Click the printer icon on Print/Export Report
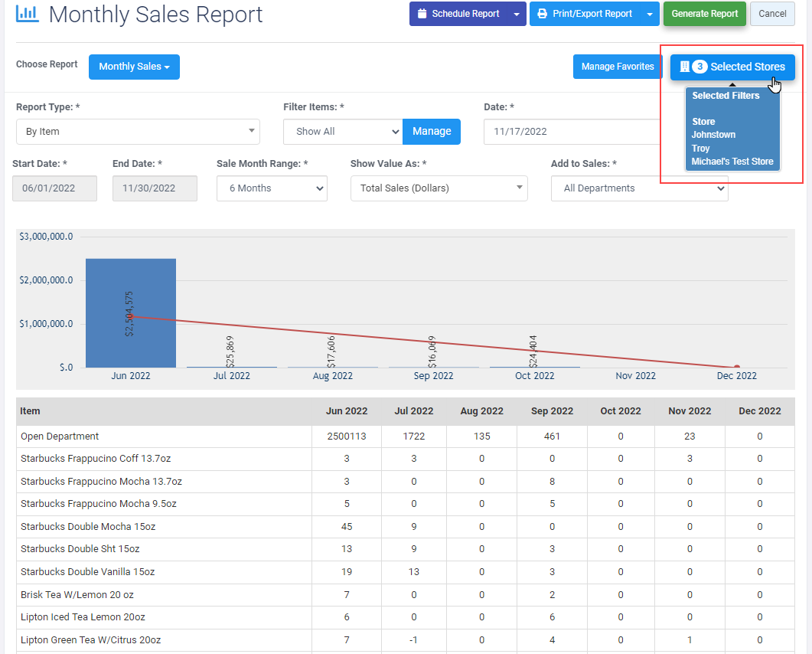Image resolution: width=812 pixels, height=654 pixels. click(x=542, y=14)
